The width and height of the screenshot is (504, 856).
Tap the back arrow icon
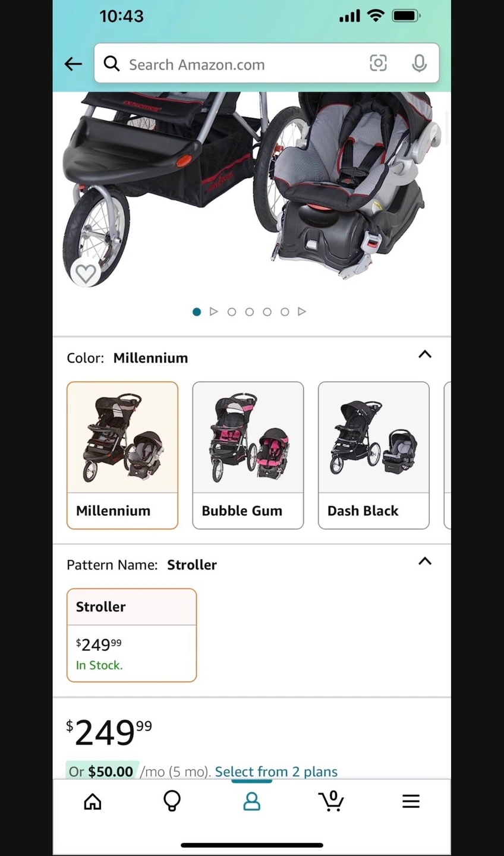(x=73, y=64)
